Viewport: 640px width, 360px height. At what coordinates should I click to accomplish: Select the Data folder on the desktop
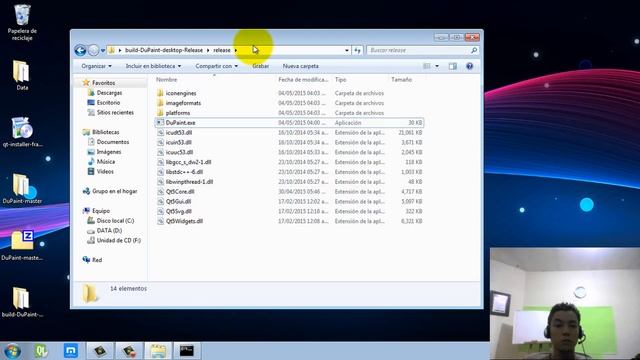pos(22,76)
